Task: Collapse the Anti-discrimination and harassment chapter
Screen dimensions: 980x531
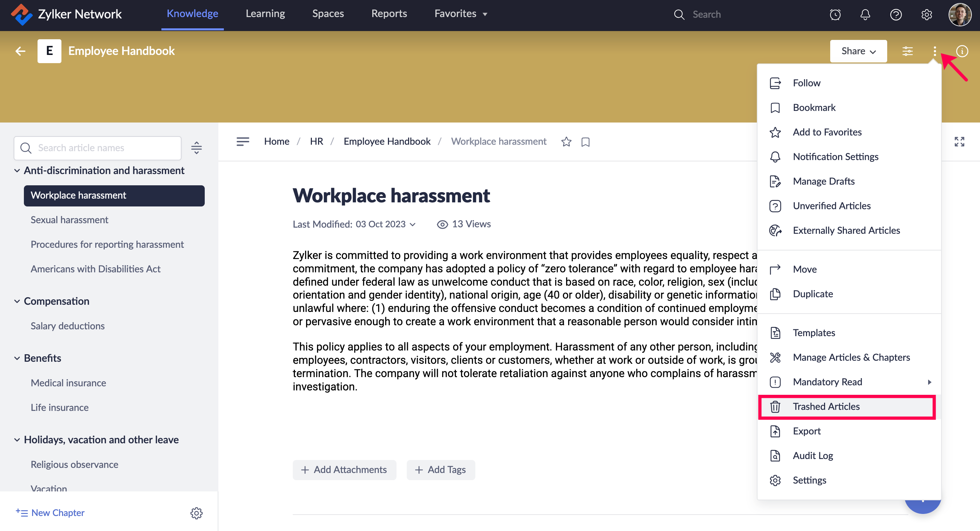Action: (x=17, y=170)
